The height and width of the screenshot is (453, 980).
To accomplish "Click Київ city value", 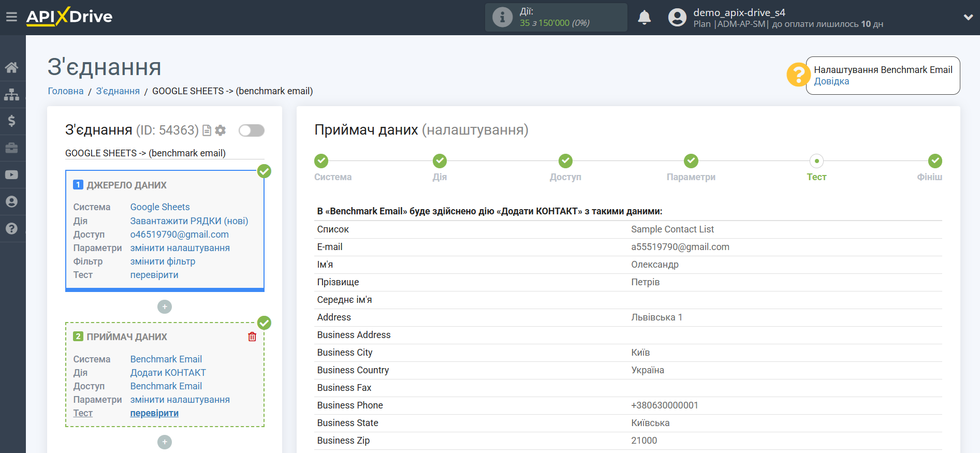I will [x=640, y=353].
